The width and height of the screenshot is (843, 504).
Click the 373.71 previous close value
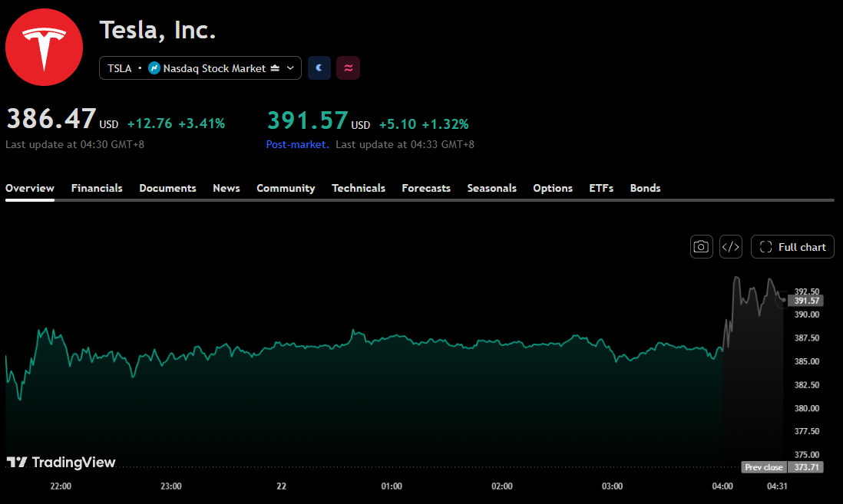click(x=806, y=467)
